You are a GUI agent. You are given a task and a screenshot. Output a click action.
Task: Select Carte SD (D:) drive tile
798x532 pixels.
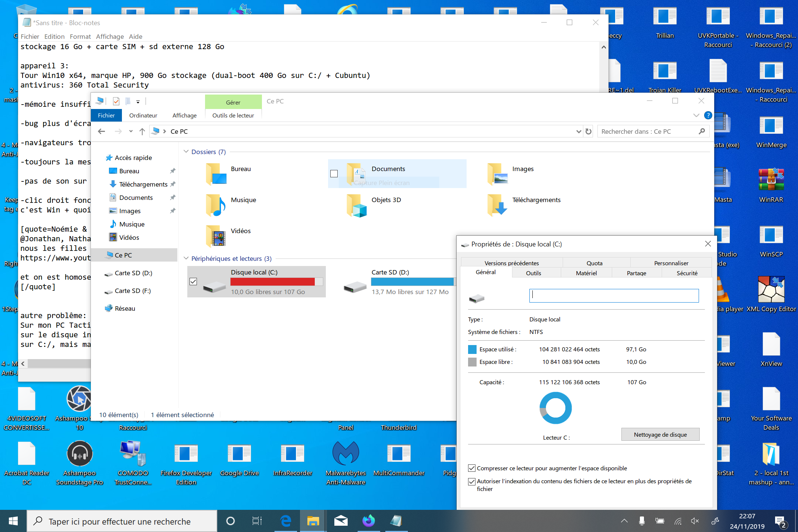click(x=397, y=282)
